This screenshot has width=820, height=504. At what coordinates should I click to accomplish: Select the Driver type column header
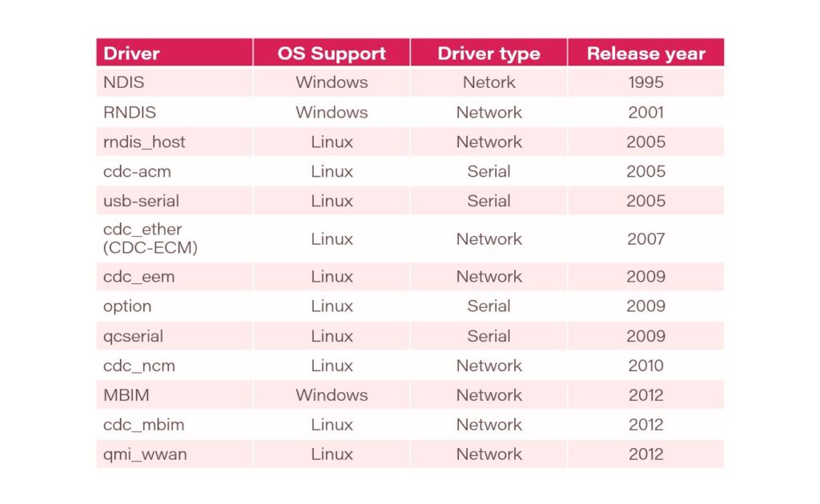coord(488,54)
